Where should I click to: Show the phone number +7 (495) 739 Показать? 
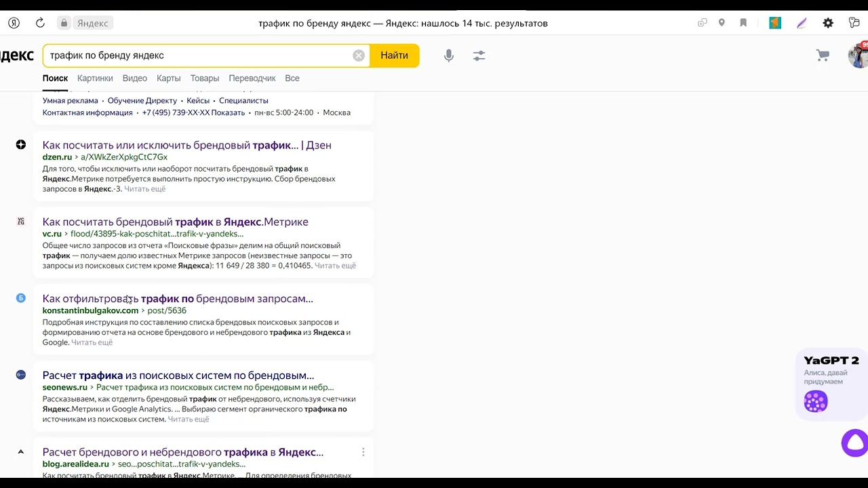point(193,113)
